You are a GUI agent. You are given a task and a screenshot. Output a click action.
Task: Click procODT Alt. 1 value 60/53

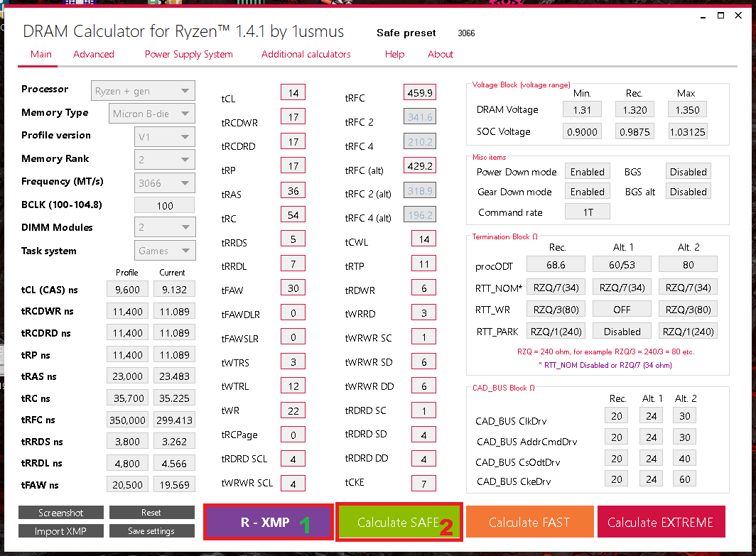pos(622,265)
